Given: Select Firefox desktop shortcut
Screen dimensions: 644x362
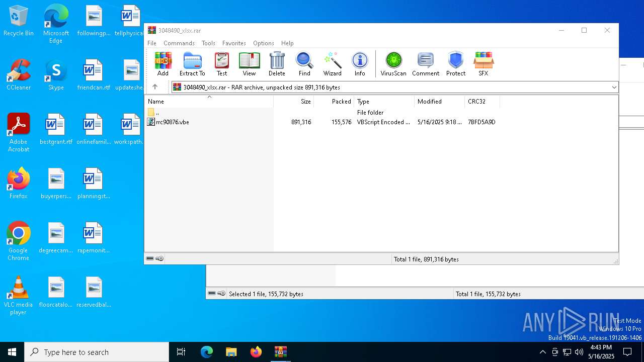Looking at the screenshot, I should [19, 184].
